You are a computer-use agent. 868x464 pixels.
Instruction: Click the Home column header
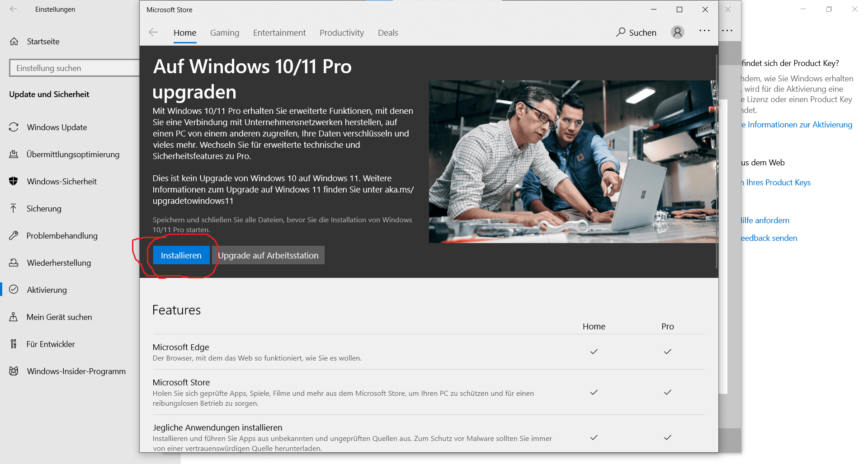(x=594, y=326)
